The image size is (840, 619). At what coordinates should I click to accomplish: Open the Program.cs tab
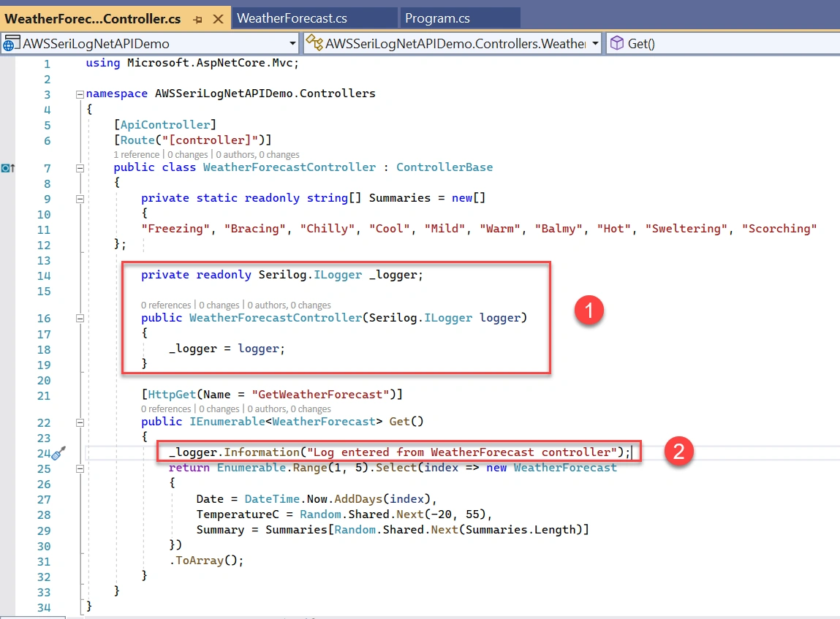click(x=437, y=18)
